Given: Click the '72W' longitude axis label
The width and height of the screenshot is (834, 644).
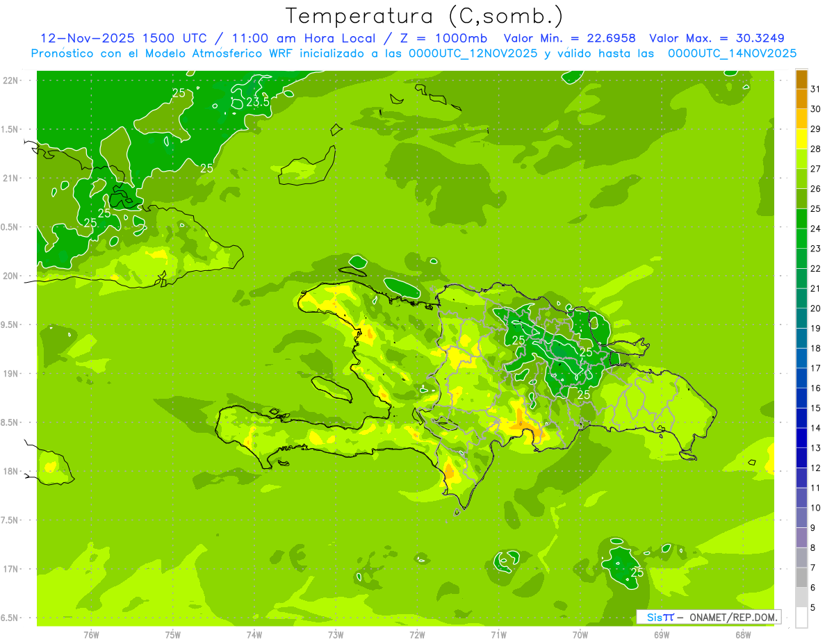Looking at the screenshot, I should (417, 634).
